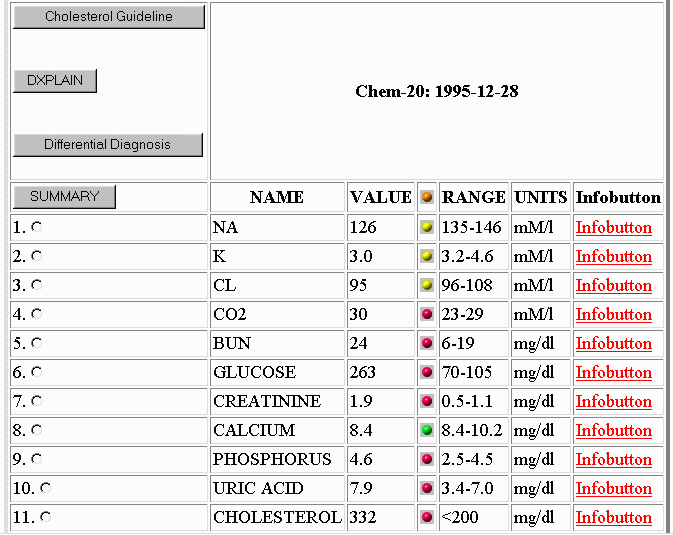Click the red status indicator for CHOLESTEROL
Image resolution: width=673 pixels, height=535 pixels.
click(x=427, y=518)
